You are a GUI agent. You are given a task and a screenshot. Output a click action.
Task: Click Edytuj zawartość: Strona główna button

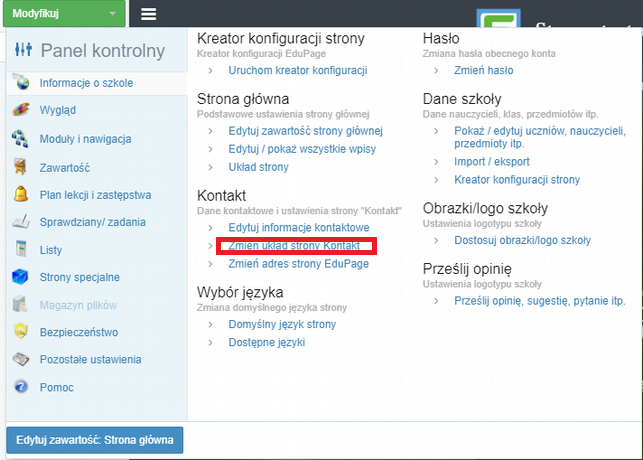(x=95, y=440)
